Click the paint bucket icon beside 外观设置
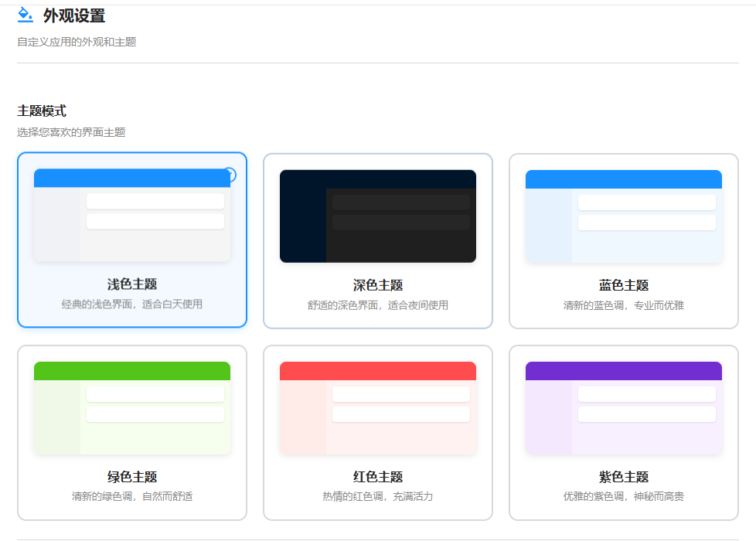 click(25, 15)
